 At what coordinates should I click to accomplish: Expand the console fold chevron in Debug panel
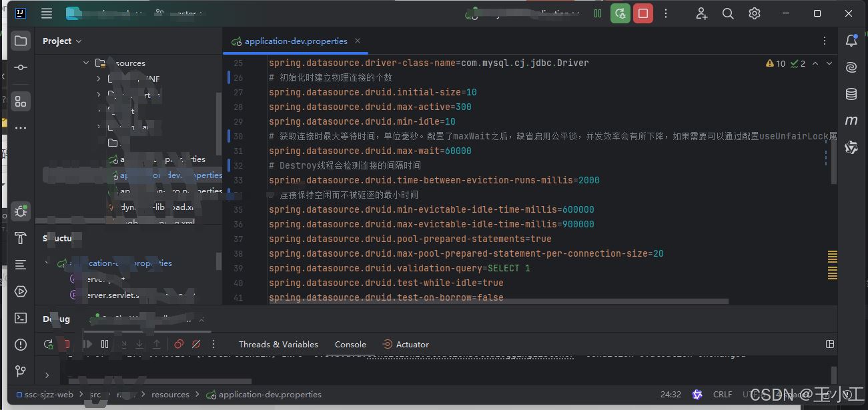tap(47, 375)
